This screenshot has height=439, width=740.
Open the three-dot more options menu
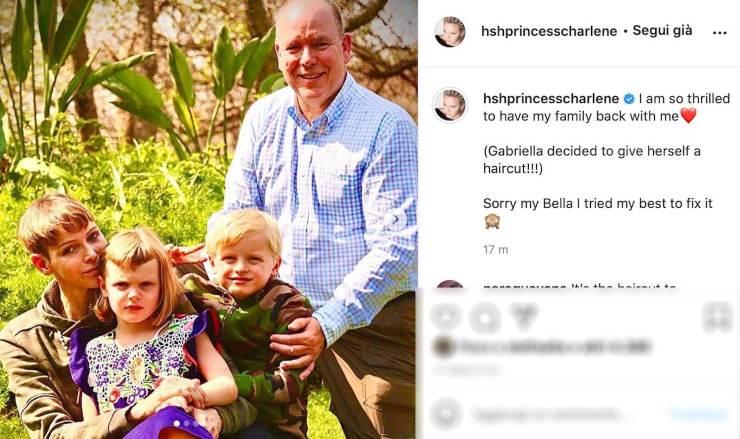coord(719,33)
